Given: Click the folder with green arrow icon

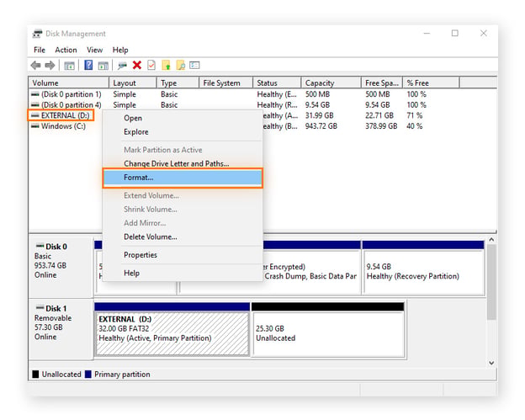Looking at the screenshot, I should pos(166,65).
